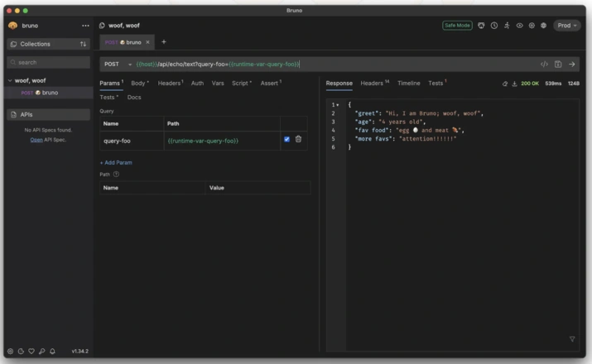This screenshot has width=592, height=364.
Task: Click the Open API Spec link
Action: click(x=36, y=140)
